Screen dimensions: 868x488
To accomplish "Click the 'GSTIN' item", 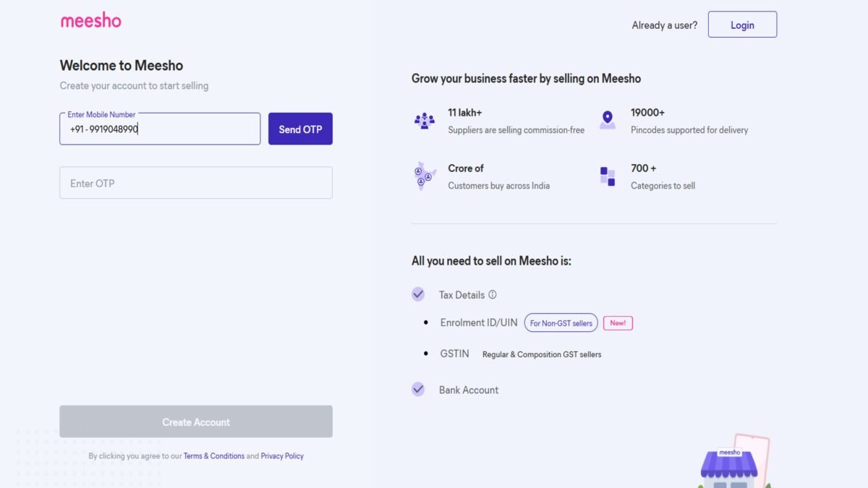I will 455,354.
